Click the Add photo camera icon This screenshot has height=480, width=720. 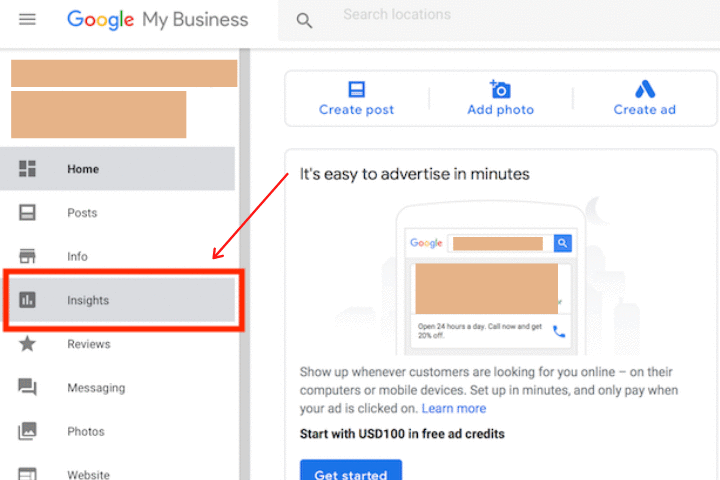coord(500,89)
